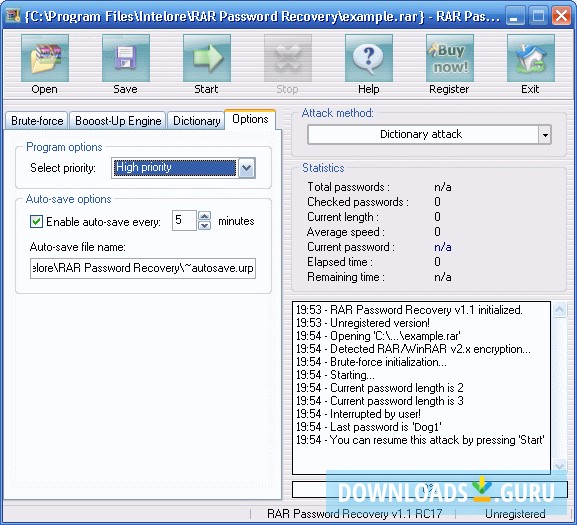
Task: Minimize the RAR Password Recovery window
Action: 514,16
